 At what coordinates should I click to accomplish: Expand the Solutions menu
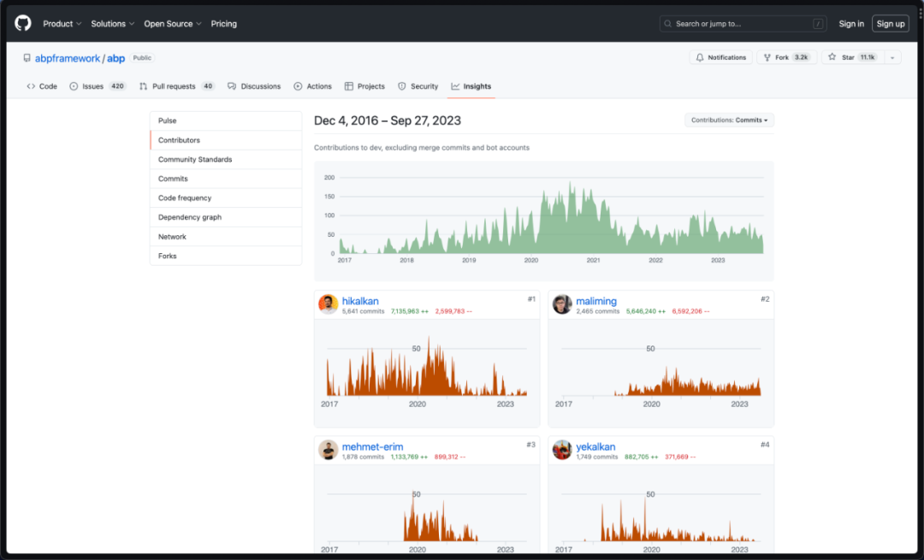pyautogui.click(x=113, y=24)
